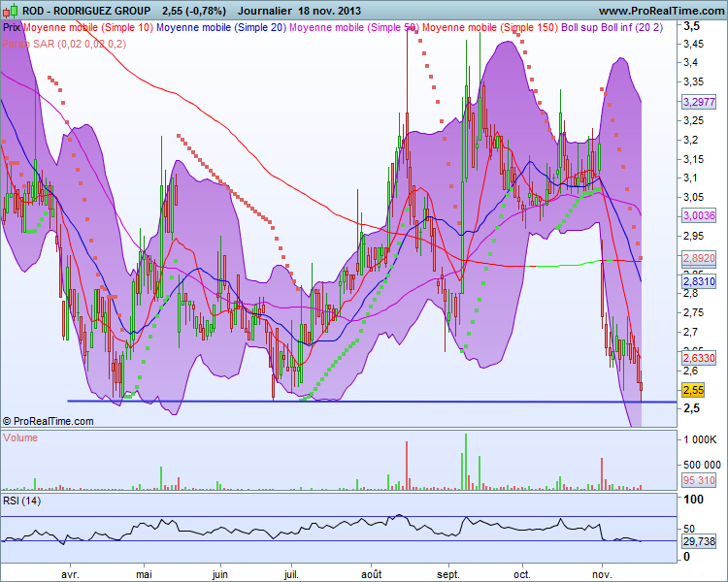Image resolution: width=728 pixels, height=582 pixels.
Task: Click the mai month label
Action: tap(144, 574)
